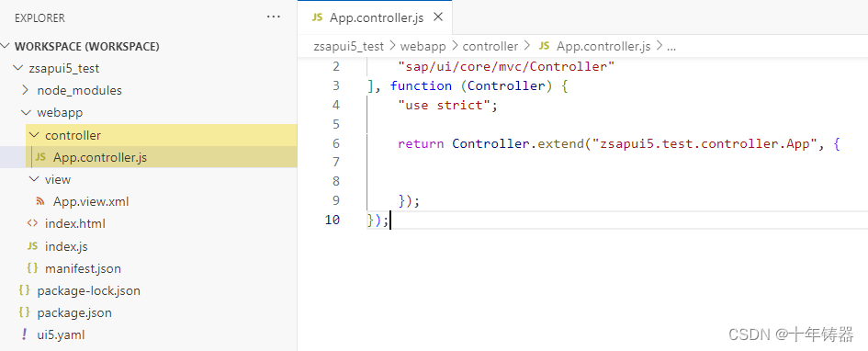The width and height of the screenshot is (868, 351).
Task: Select the node_modules folder label
Action: tap(79, 90)
